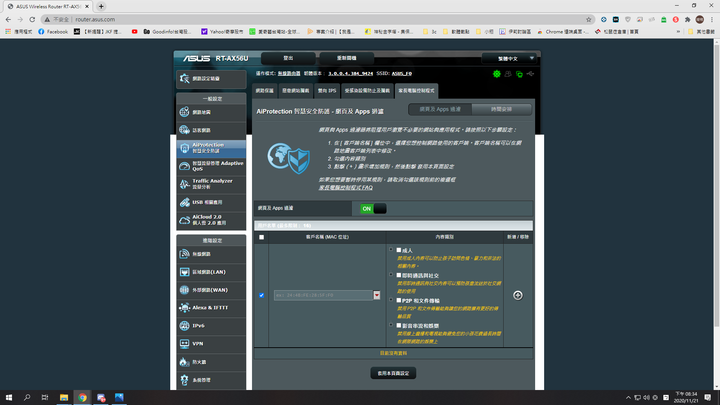Click the guest users status icon
720x405 pixels.
coord(508,73)
